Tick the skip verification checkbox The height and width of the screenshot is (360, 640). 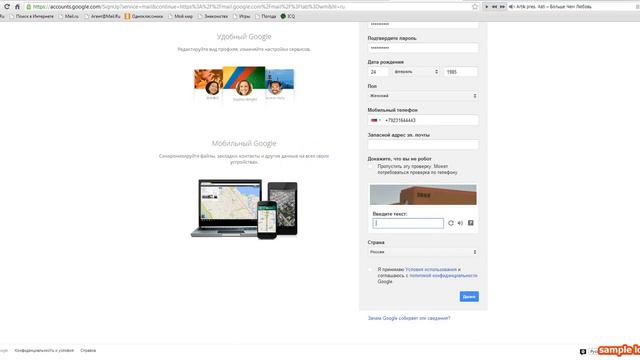[371, 167]
